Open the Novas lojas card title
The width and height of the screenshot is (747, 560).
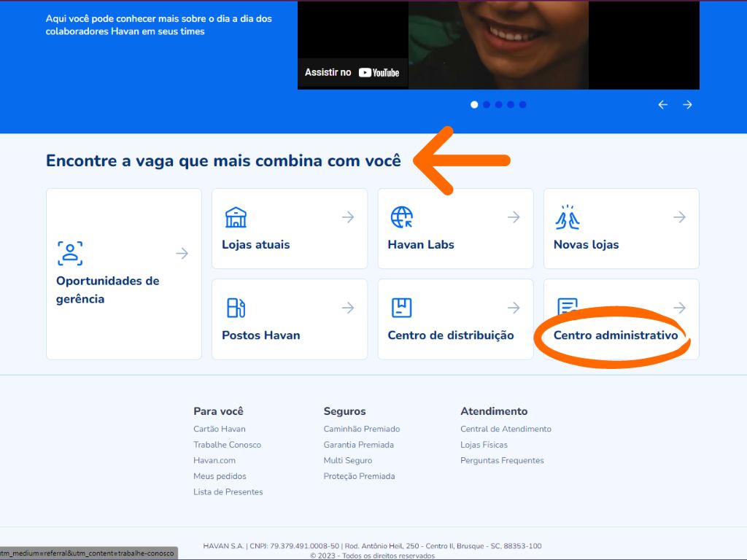586,245
